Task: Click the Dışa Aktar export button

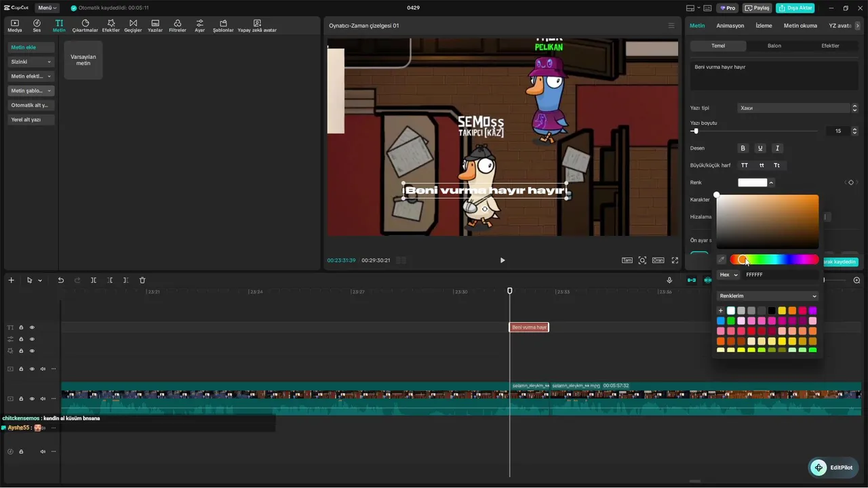Action: click(795, 8)
